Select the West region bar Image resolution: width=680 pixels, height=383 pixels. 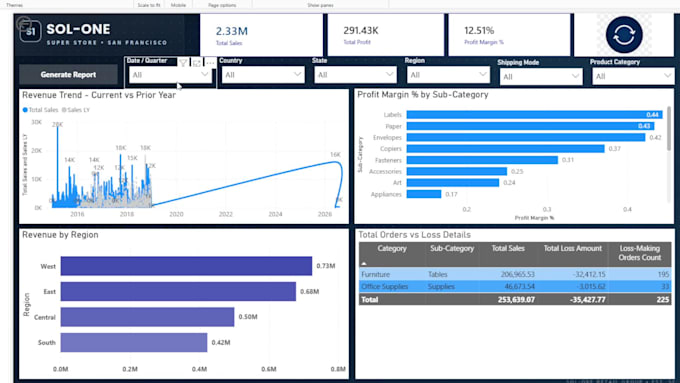pyautogui.click(x=186, y=266)
